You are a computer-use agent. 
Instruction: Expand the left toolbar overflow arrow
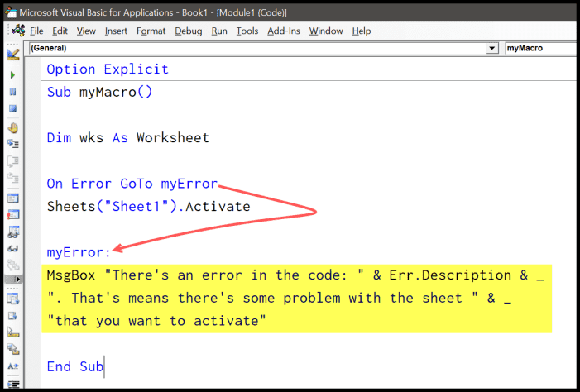(x=13, y=280)
